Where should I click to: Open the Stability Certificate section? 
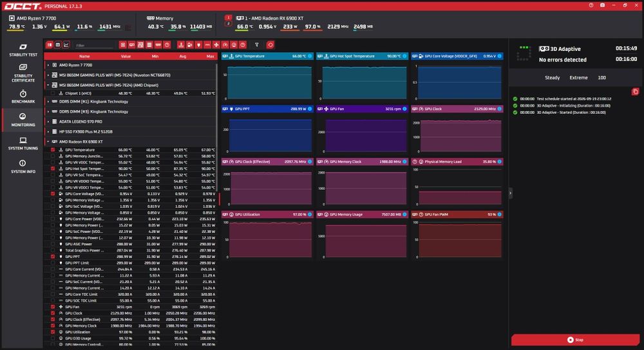pos(23,73)
